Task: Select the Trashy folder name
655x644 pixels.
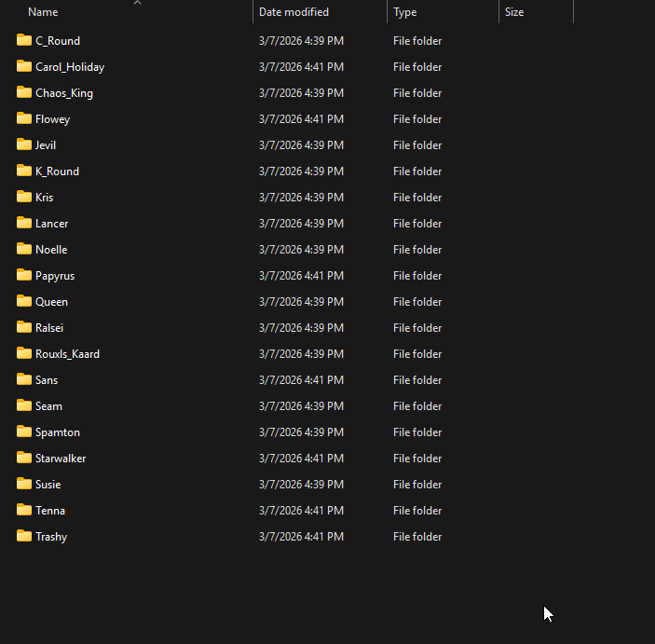Action: [51, 537]
